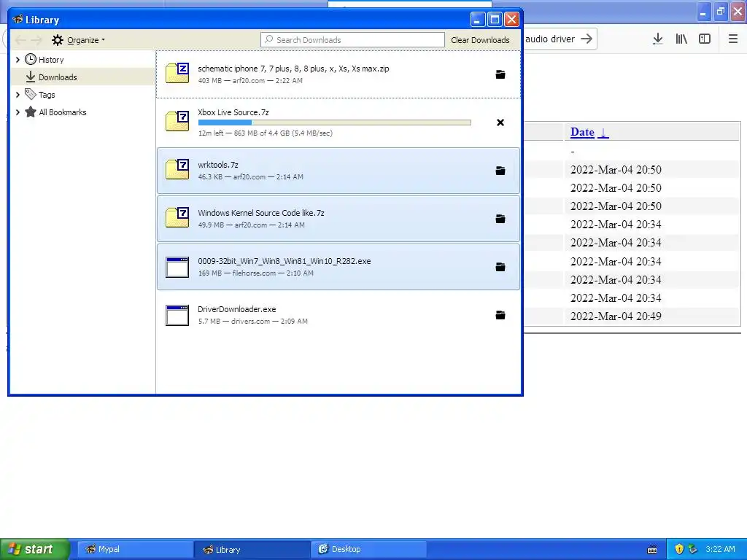Open containing folder for wrktools.7z

point(500,171)
